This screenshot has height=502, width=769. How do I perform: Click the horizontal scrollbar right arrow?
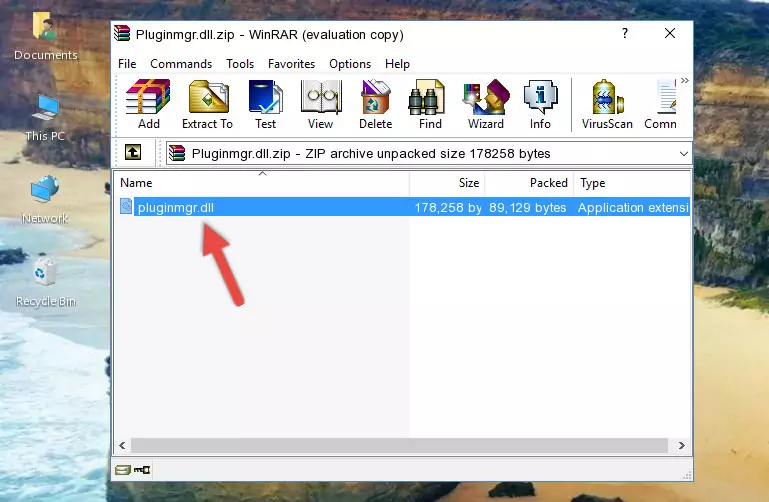tap(682, 445)
